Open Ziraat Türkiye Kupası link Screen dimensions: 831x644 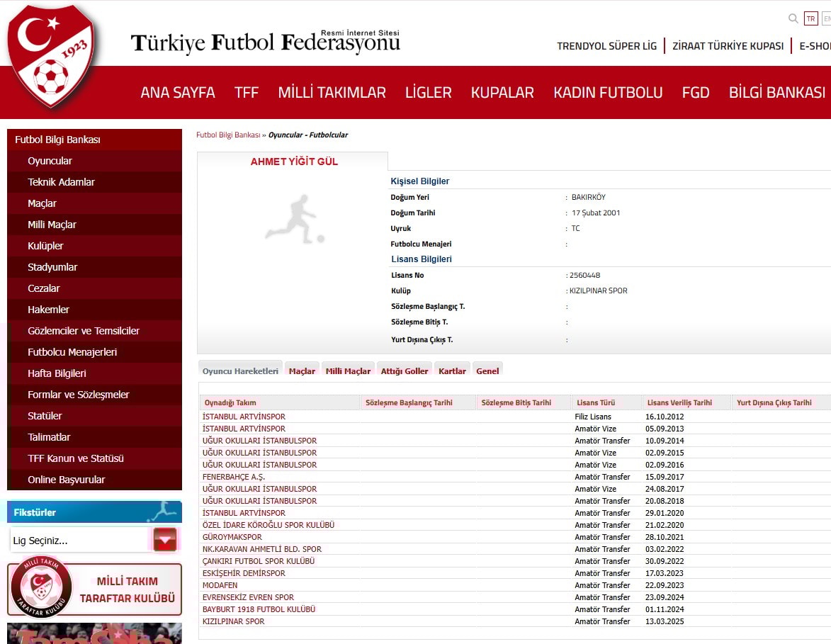(728, 46)
